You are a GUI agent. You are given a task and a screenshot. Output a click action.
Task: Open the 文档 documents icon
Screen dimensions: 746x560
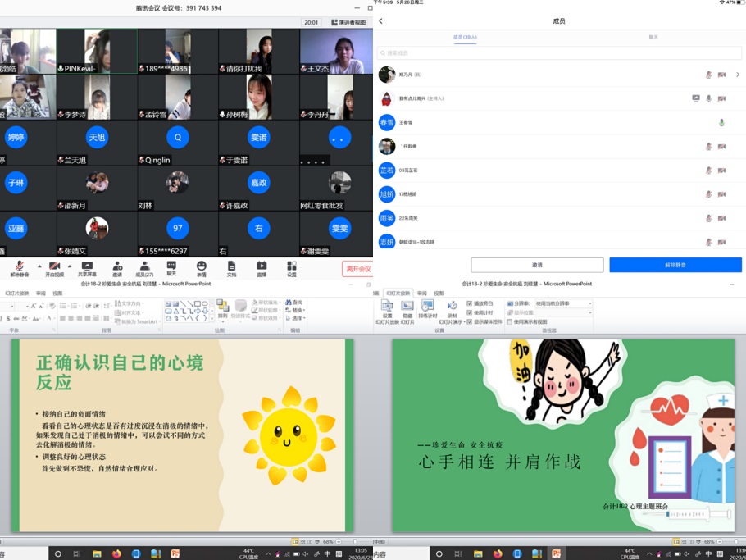231,266
